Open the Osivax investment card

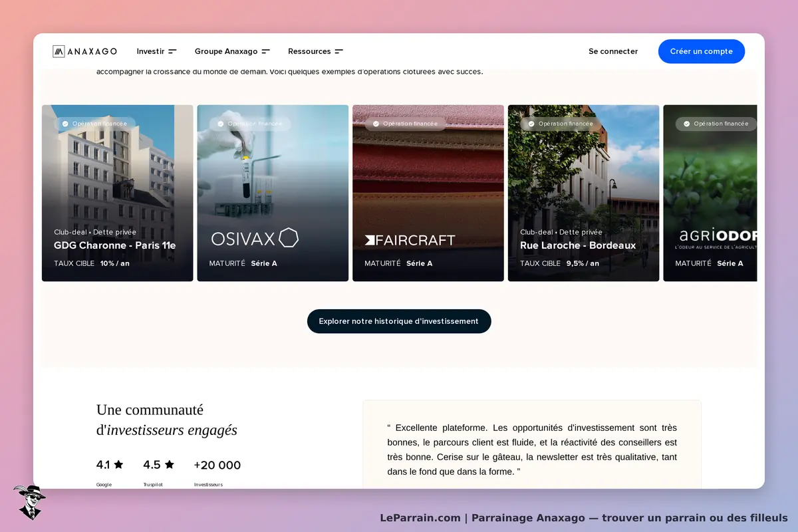pyautogui.click(x=273, y=193)
